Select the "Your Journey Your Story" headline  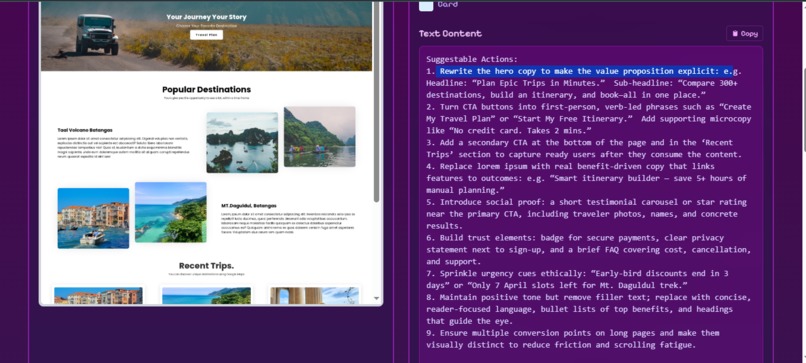click(206, 17)
